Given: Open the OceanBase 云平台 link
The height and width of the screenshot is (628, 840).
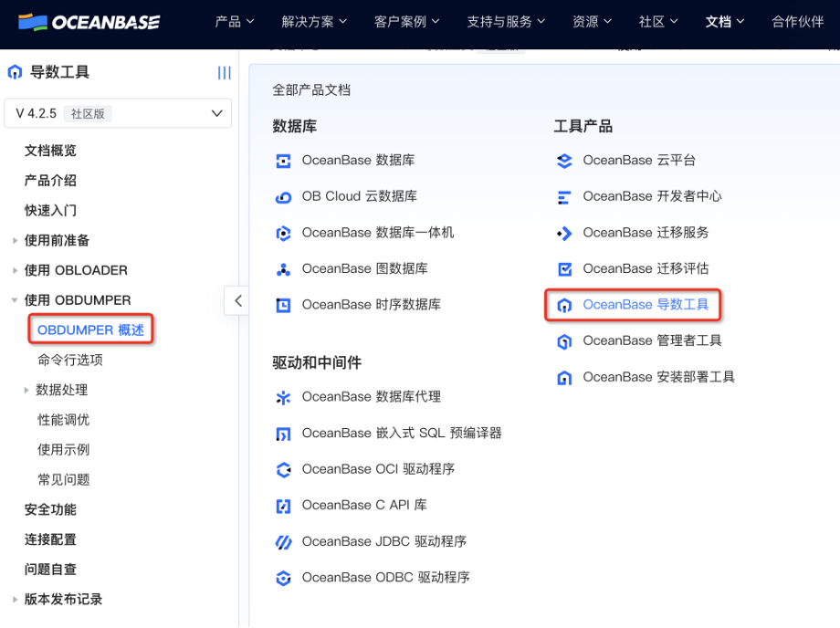Looking at the screenshot, I should click(639, 161).
